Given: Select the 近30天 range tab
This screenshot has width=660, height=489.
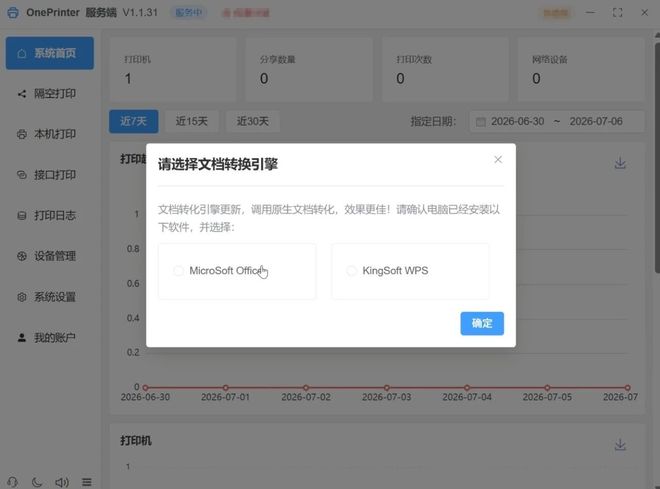Looking at the screenshot, I should pyautogui.click(x=253, y=121).
